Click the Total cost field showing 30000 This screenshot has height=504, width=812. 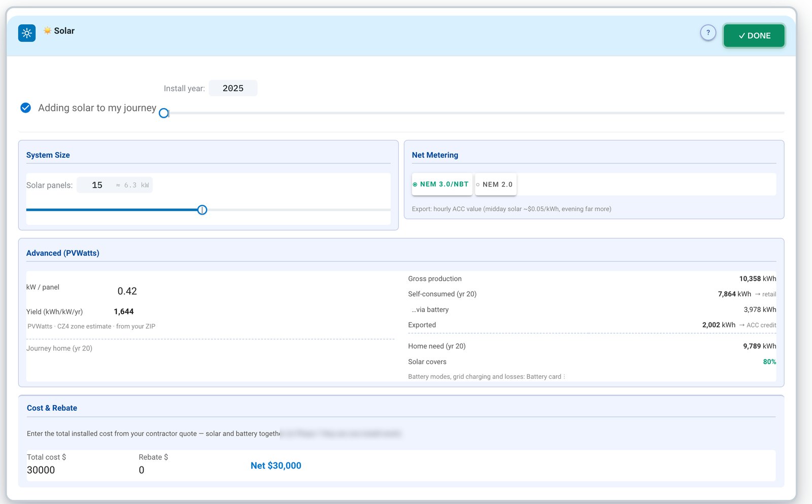tap(41, 470)
